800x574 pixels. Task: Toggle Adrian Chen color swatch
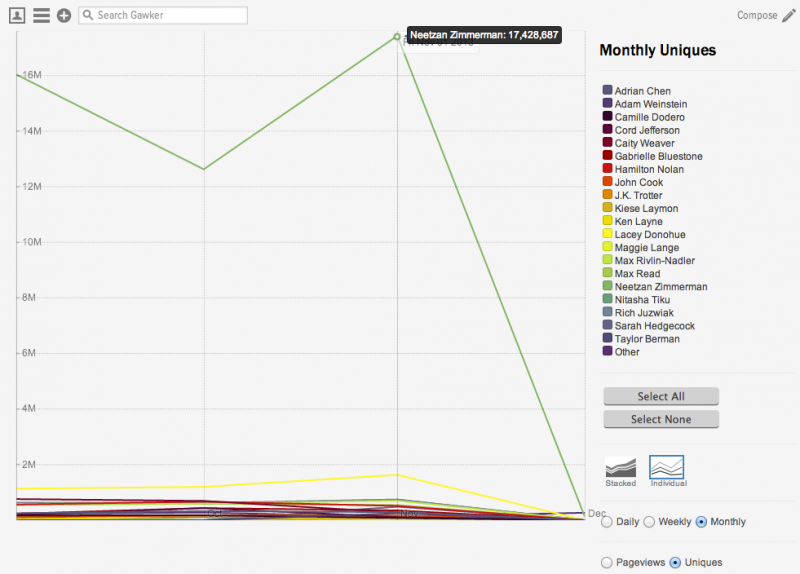[607, 90]
